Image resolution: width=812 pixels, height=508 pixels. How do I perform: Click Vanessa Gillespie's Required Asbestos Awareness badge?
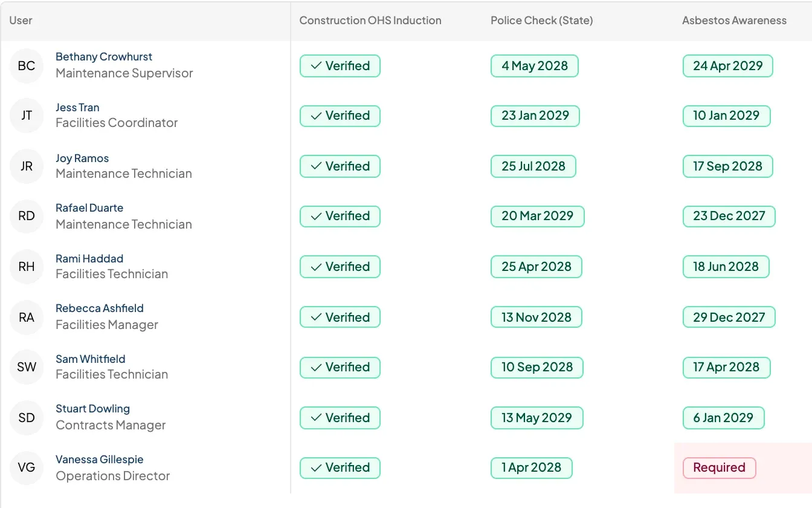tap(719, 467)
